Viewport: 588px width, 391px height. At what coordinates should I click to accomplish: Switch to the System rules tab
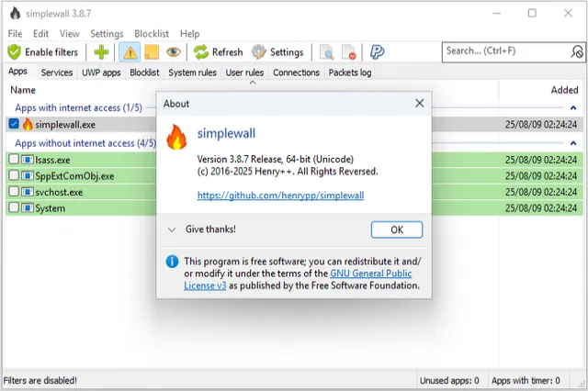tap(192, 73)
